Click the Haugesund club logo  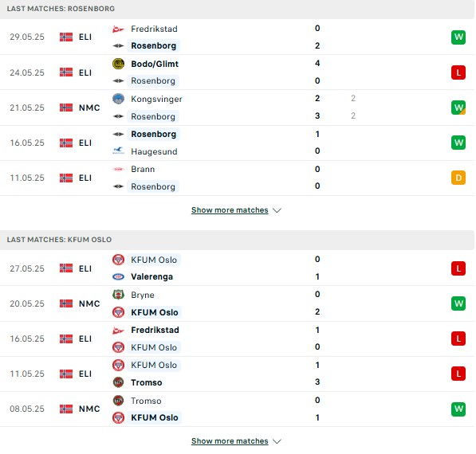pyautogui.click(x=118, y=151)
